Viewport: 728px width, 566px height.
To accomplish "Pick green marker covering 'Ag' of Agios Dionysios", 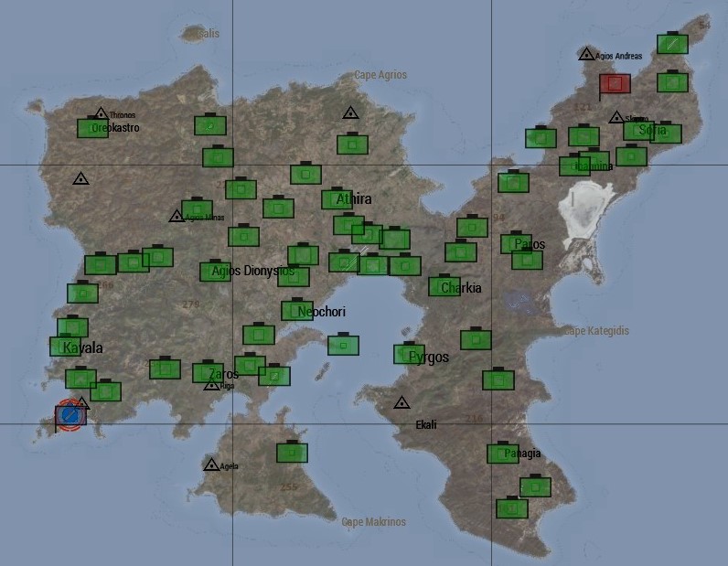I will tap(215, 271).
